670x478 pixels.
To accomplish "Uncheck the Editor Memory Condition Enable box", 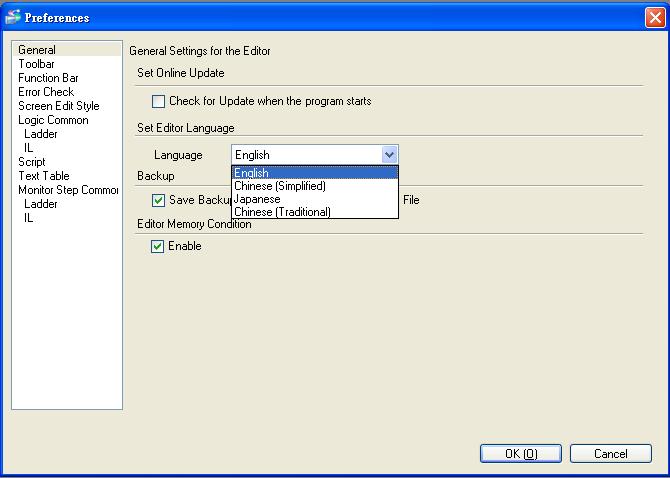I will tap(158, 246).
